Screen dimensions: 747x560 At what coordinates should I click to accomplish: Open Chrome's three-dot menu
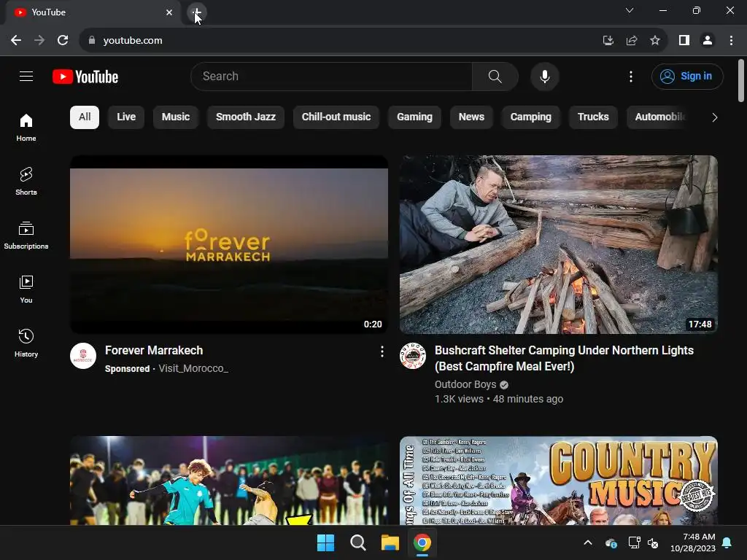pos(731,41)
